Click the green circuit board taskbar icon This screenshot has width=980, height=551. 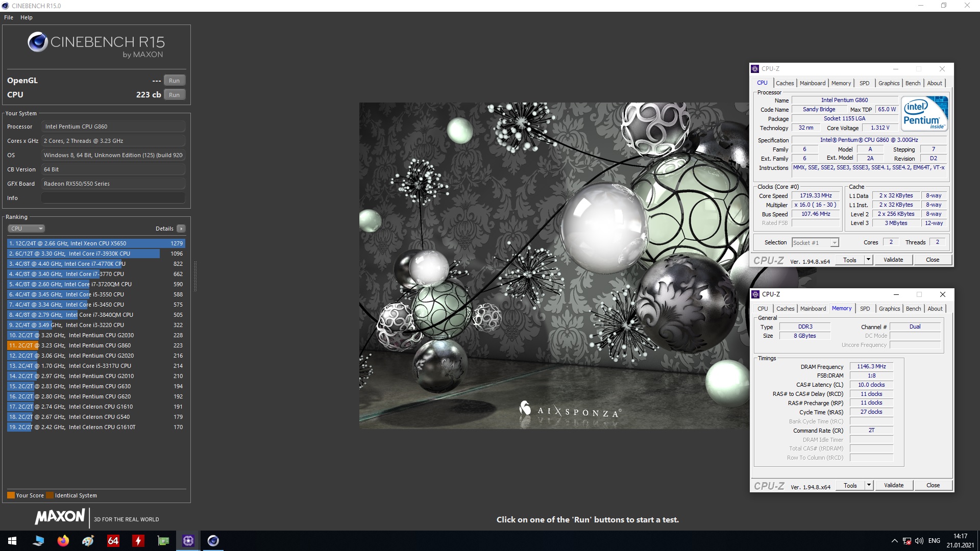coord(163,541)
